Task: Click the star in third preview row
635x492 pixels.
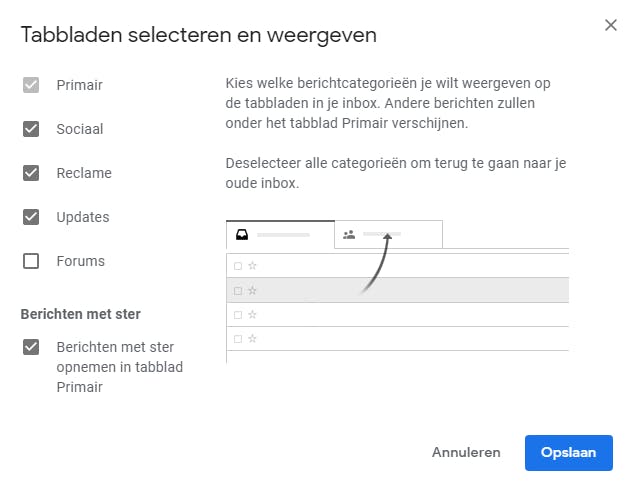Action: click(x=253, y=314)
